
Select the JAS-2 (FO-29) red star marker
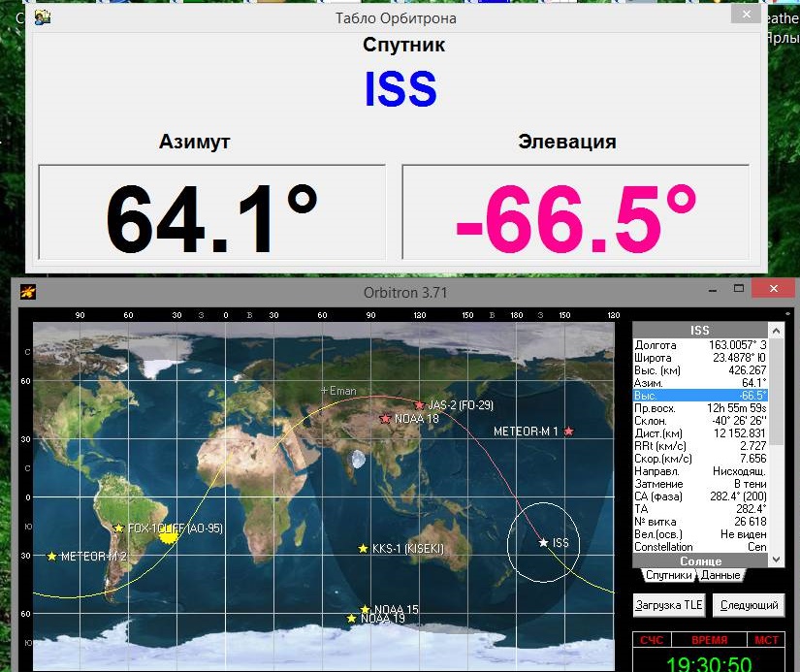point(419,405)
